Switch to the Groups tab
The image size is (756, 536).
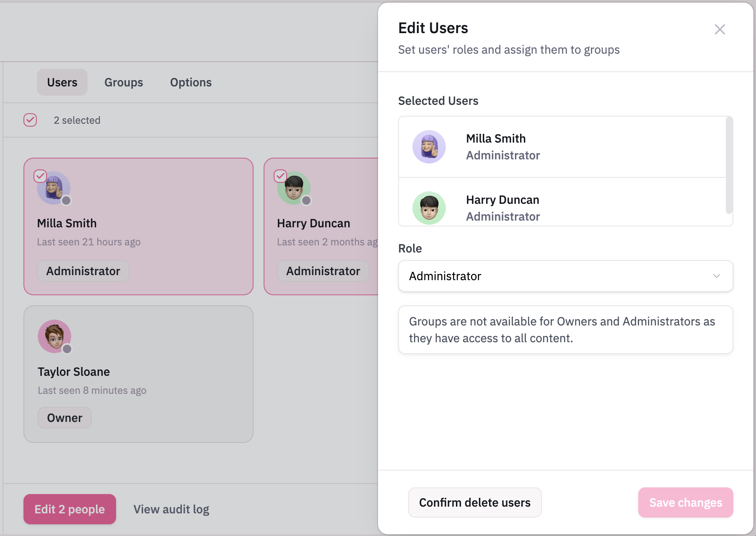(124, 82)
